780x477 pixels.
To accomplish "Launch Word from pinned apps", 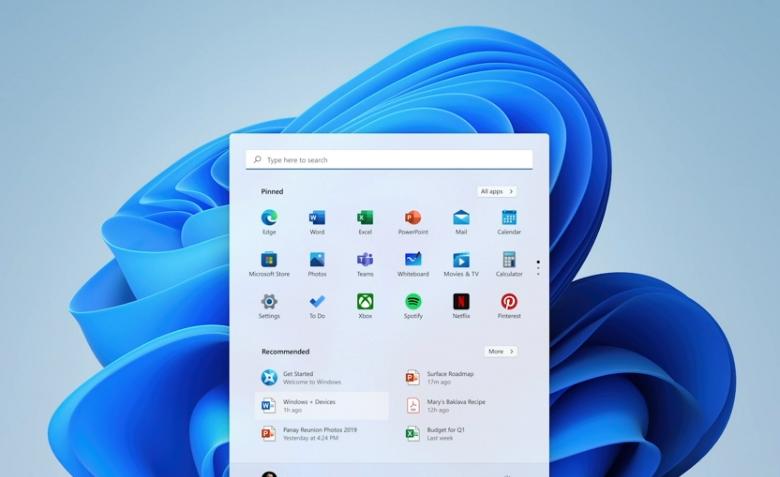I will [317, 222].
